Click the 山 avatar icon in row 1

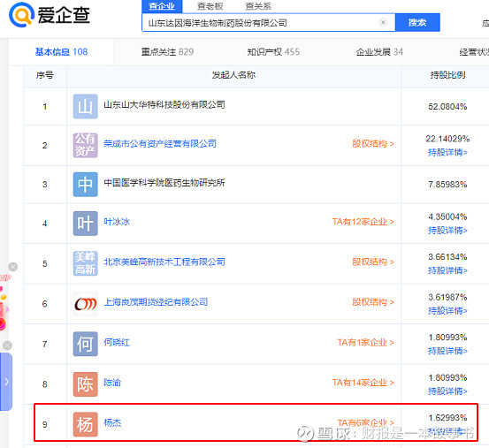pos(86,106)
